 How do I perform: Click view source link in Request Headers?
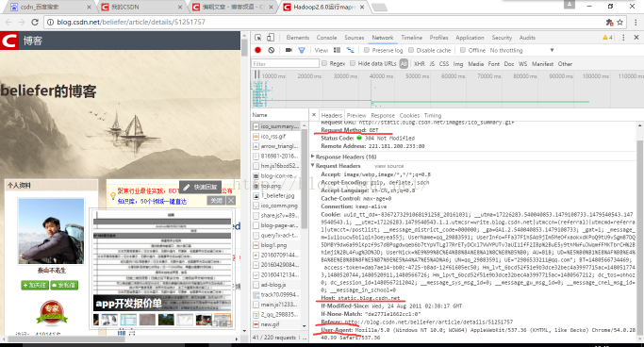click(x=389, y=166)
